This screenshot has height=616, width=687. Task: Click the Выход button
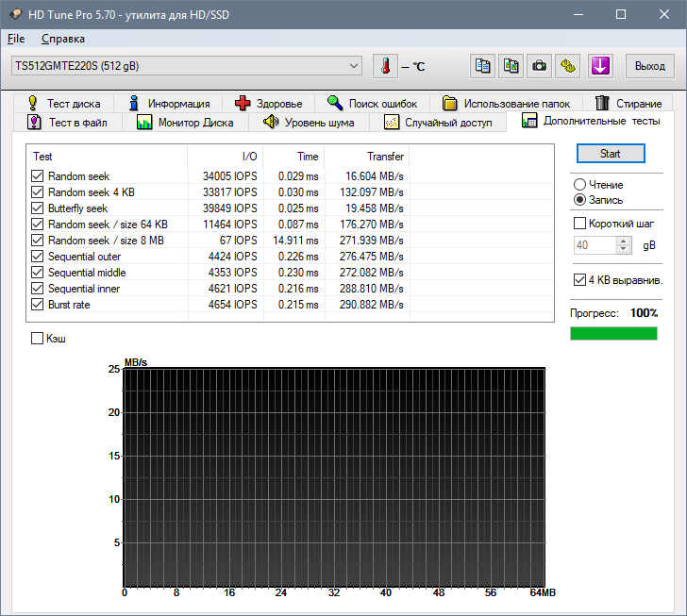(x=650, y=66)
